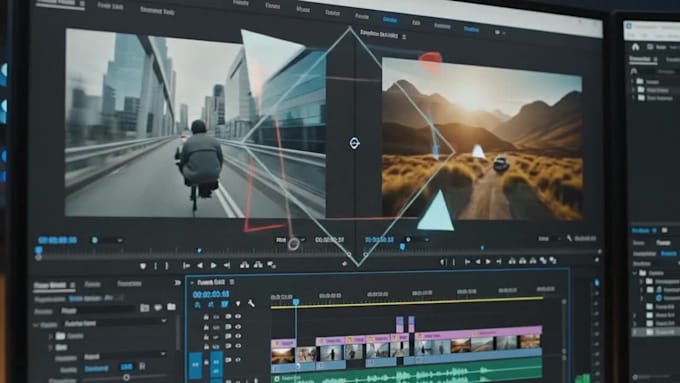The height and width of the screenshot is (383, 680).
Task: Open the second dropdown in the lower-left panel
Action: tap(125, 356)
